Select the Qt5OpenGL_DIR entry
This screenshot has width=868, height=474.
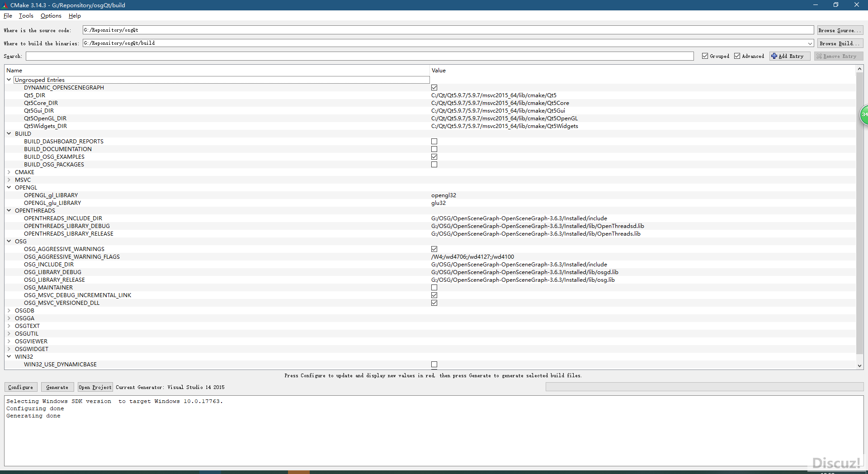pyautogui.click(x=45, y=118)
